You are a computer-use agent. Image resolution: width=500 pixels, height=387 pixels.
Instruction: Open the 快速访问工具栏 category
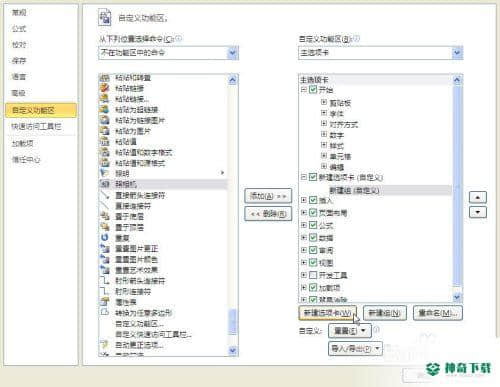pyautogui.click(x=36, y=126)
